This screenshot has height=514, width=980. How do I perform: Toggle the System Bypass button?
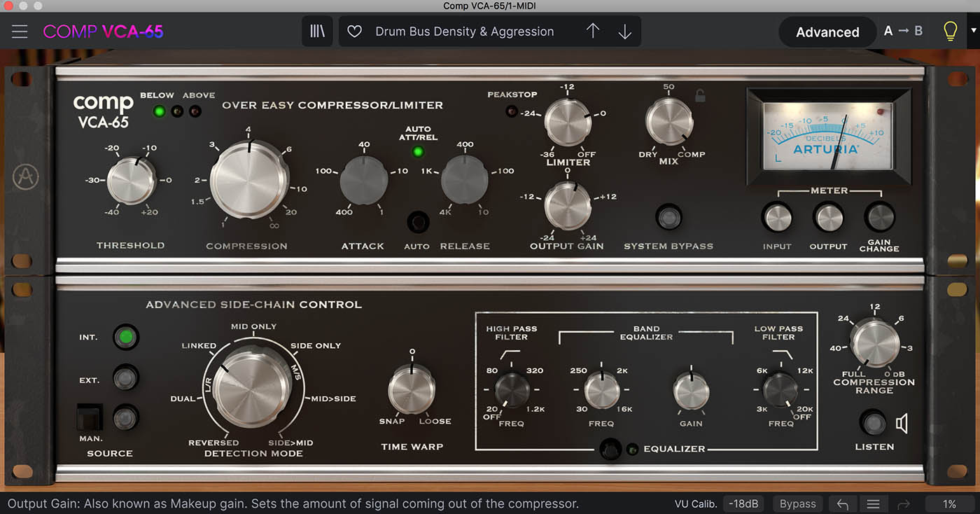[668, 217]
